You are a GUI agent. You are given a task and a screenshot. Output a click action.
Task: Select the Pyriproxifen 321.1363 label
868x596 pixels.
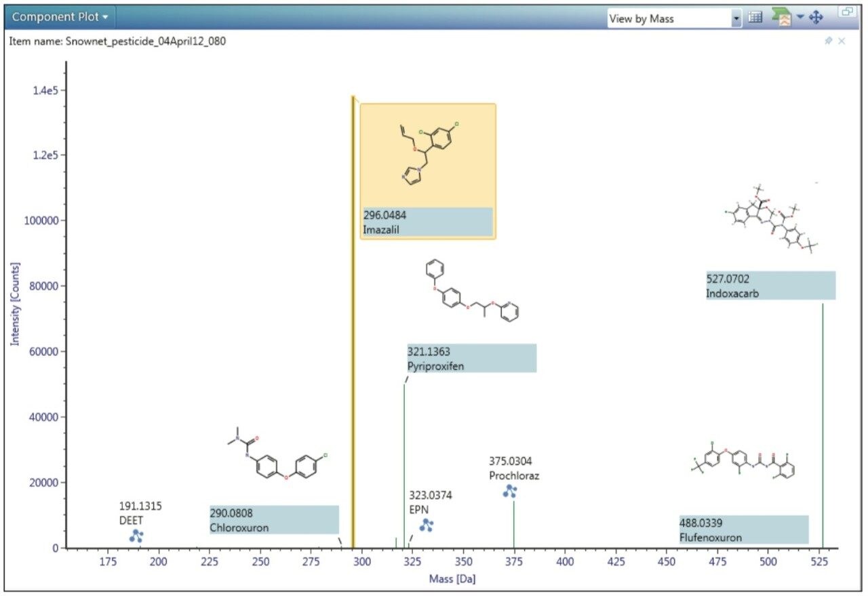(471, 358)
